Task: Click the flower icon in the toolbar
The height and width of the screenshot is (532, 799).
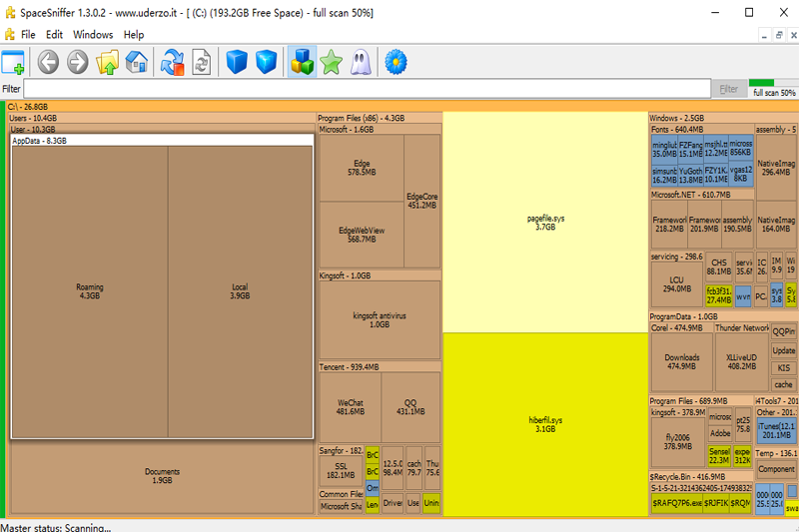Action: point(396,62)
